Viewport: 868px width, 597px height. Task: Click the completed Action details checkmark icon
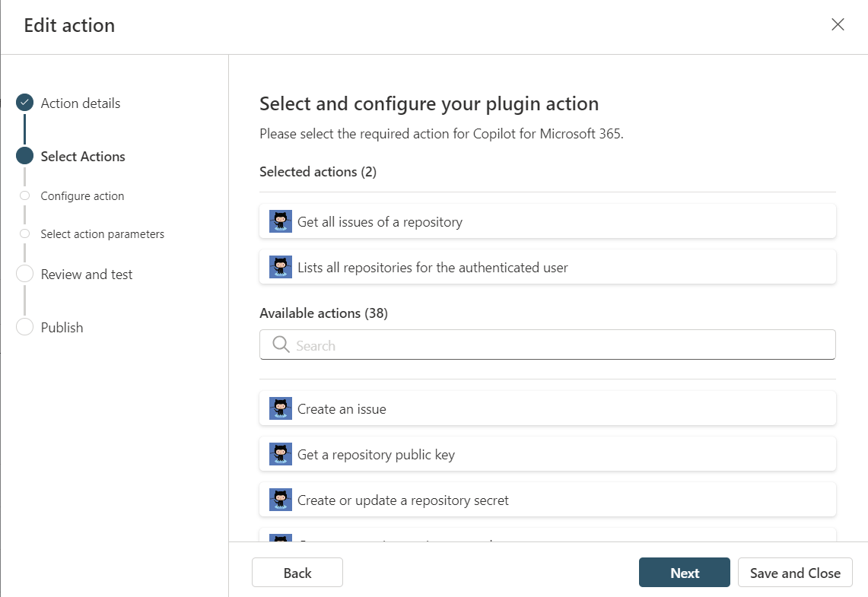[x=25, y=103]
